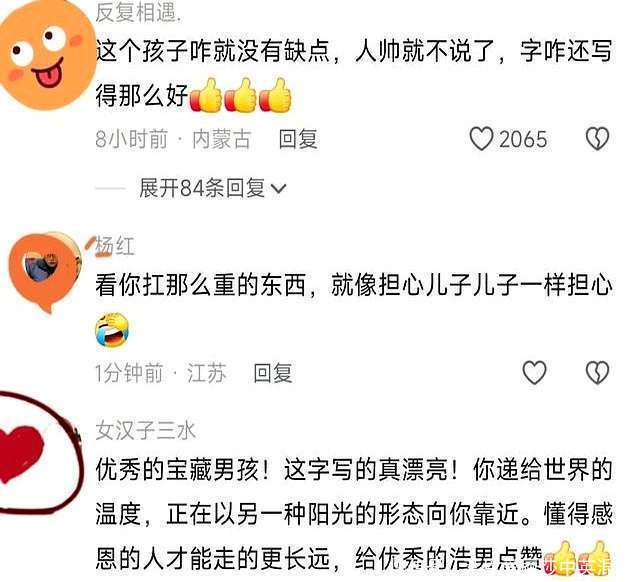Image resolution: width=640 pixels, height=582 pixels.
Task: Open 杨红's orange speech-bubble avatar
Action: pyautogui.click(x=44, y=271)
